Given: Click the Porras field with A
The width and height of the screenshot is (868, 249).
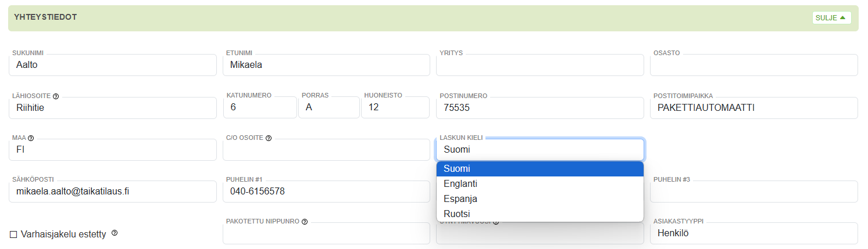Looking at the screenshot, I should (x=329, y=107).
